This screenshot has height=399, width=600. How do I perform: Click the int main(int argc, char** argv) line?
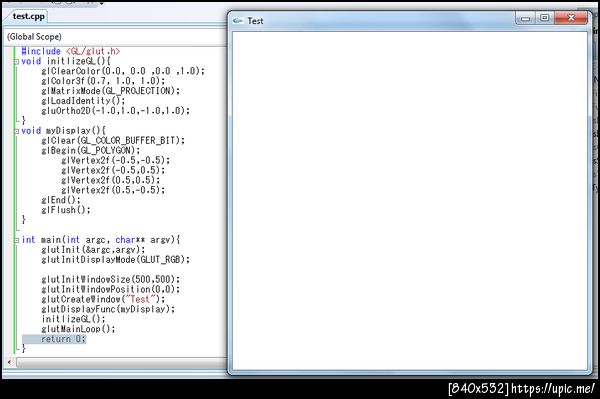coord(101,240)
